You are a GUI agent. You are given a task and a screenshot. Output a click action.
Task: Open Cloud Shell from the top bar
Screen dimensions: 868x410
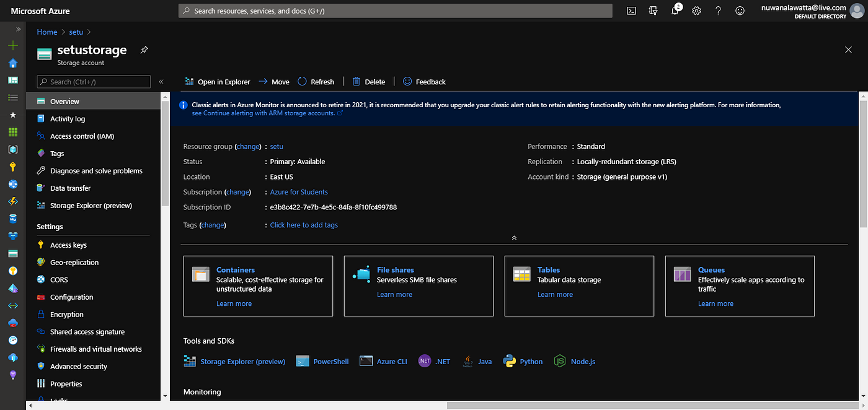(631, 11)
